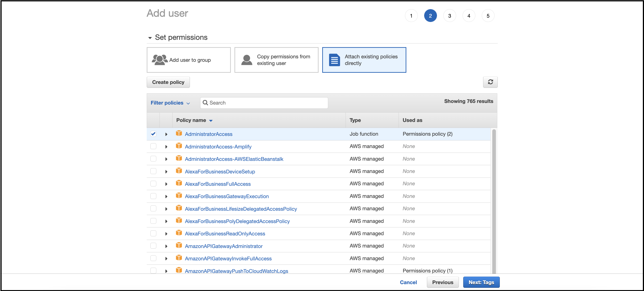Click the group icon on Add user to group
This screenshot has height=291, width=644.
point(160,60)
